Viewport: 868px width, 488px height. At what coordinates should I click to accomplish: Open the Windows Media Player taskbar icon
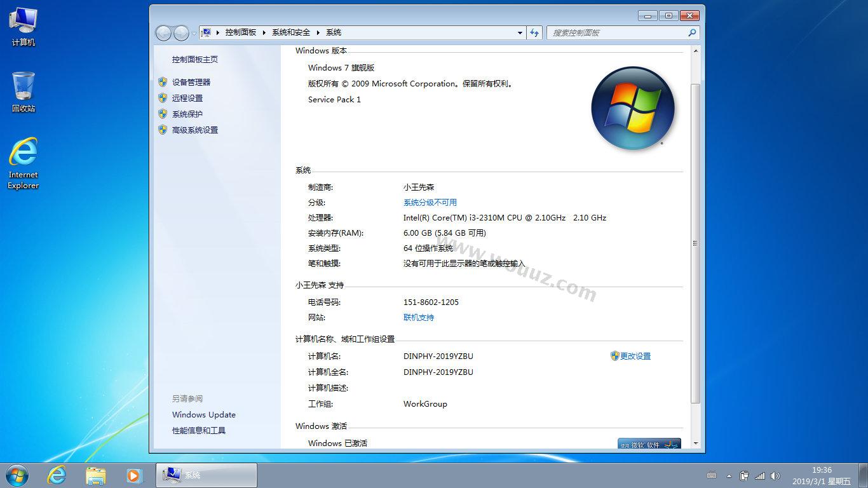coord(134,475)
